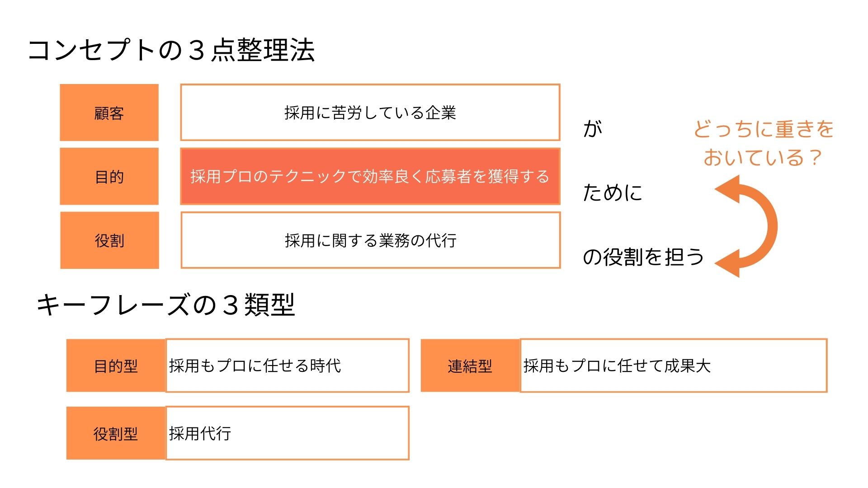Viewport: 868px width, 488px height.
Task: Select the 役割 orange label box
Action: point(109,240)
